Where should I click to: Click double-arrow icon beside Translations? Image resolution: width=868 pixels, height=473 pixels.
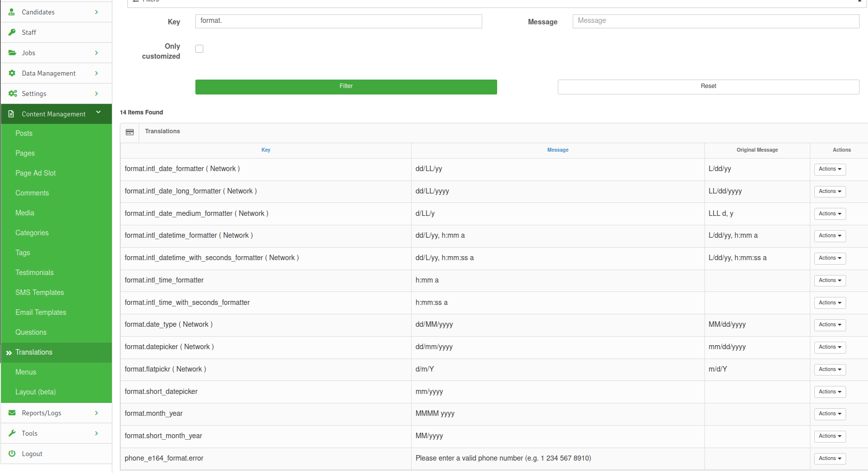[x=9, y=353]
